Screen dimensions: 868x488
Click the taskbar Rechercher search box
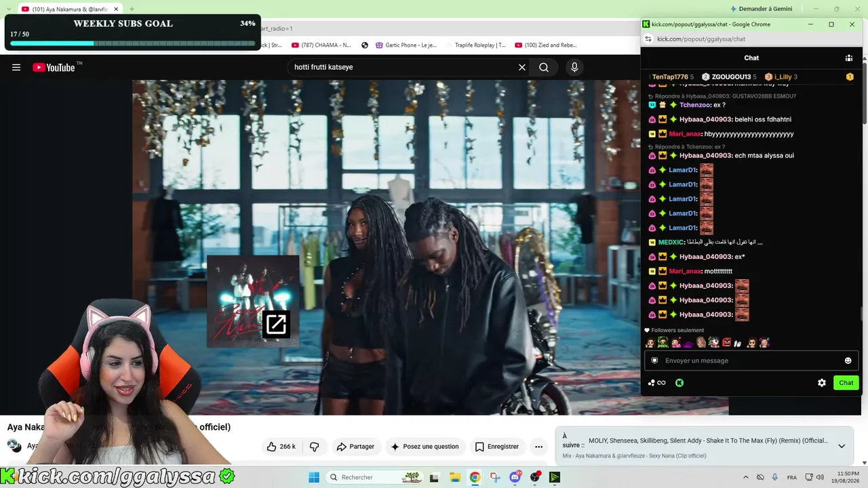point(375,477)
